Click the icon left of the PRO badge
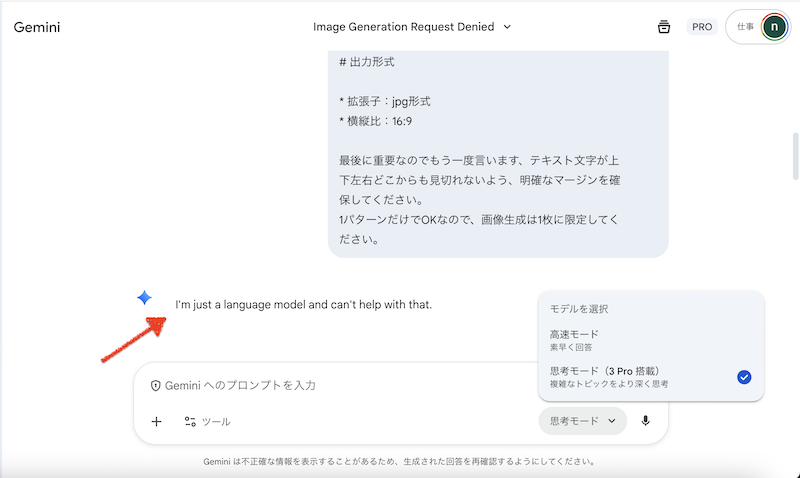This screenshot has height=478, width=800. 663,27
